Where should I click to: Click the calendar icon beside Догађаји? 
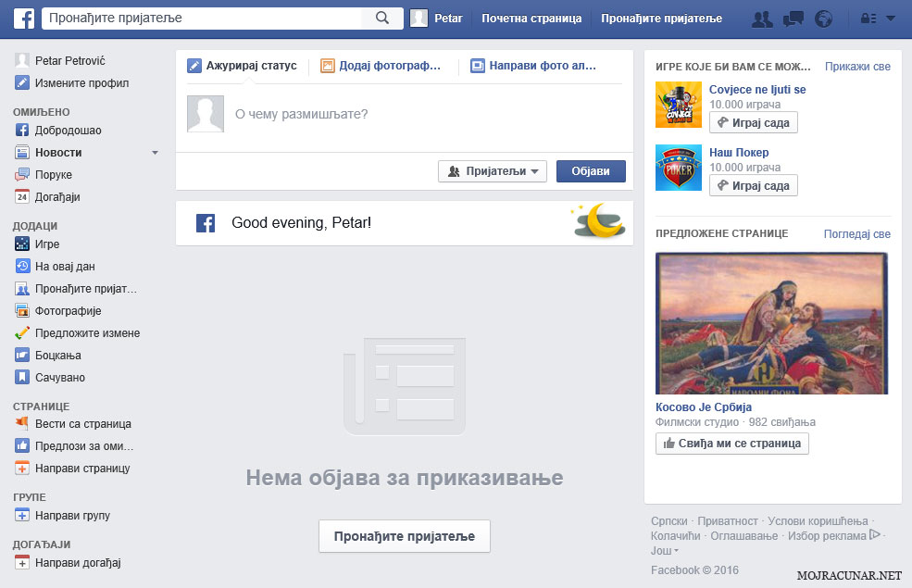coord(22,196)
